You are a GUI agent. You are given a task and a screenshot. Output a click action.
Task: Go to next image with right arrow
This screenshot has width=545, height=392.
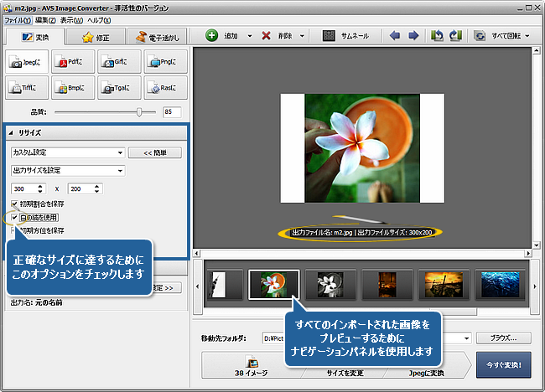(413, 36)
